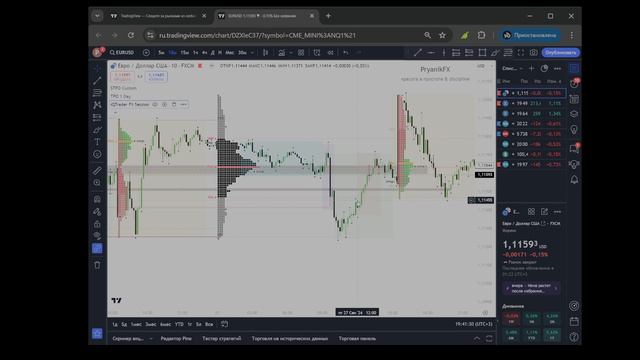The width and height of the screenshot is (640, 360).
Task: Select the brush drawing tool in left sidebar
Action: point(97,130)
